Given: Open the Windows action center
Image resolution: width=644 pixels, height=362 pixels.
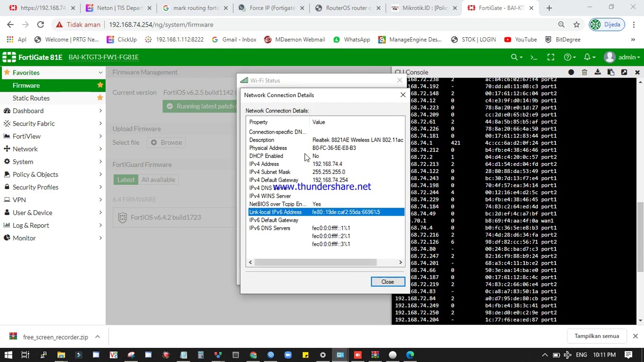Looking at the screenshot, I should click(x=634, y=355).
